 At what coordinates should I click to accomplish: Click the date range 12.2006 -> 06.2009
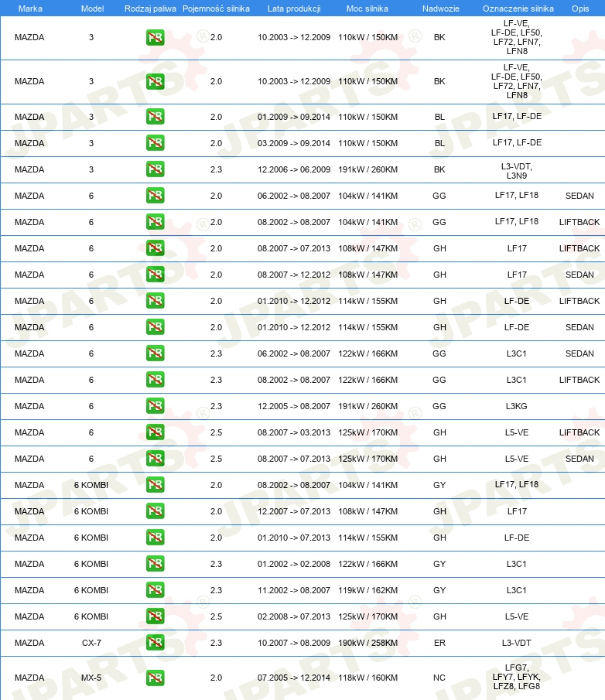(x=294, y=169)
